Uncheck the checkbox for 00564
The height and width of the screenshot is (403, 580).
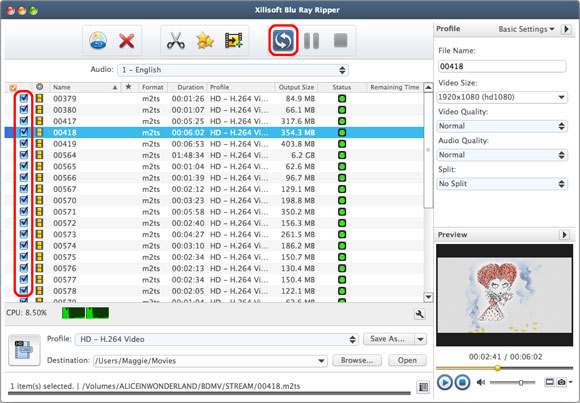pos(24,155)
